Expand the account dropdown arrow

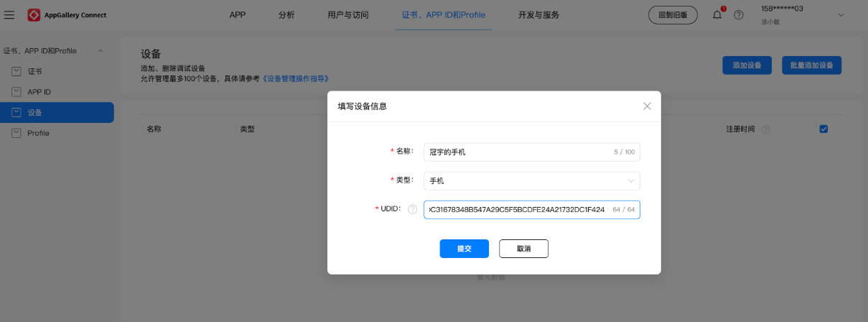[x=841, y=15]
